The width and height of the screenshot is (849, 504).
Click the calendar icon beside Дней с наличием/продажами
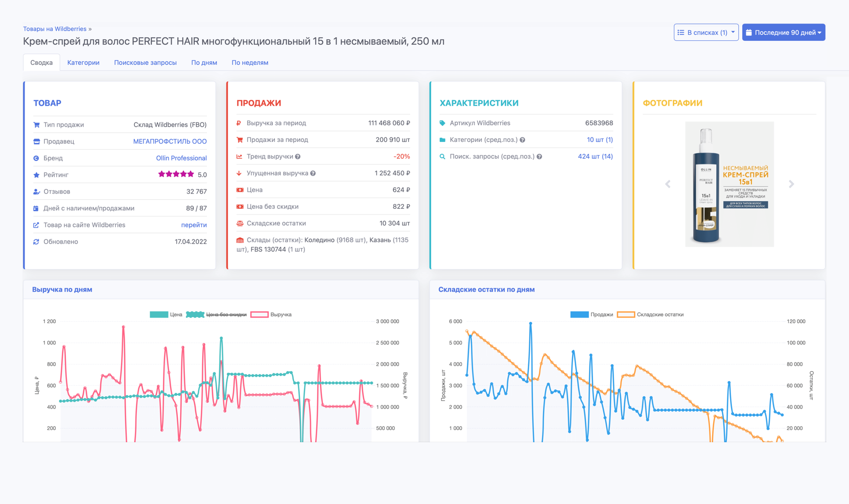click(x=36, y=208)
